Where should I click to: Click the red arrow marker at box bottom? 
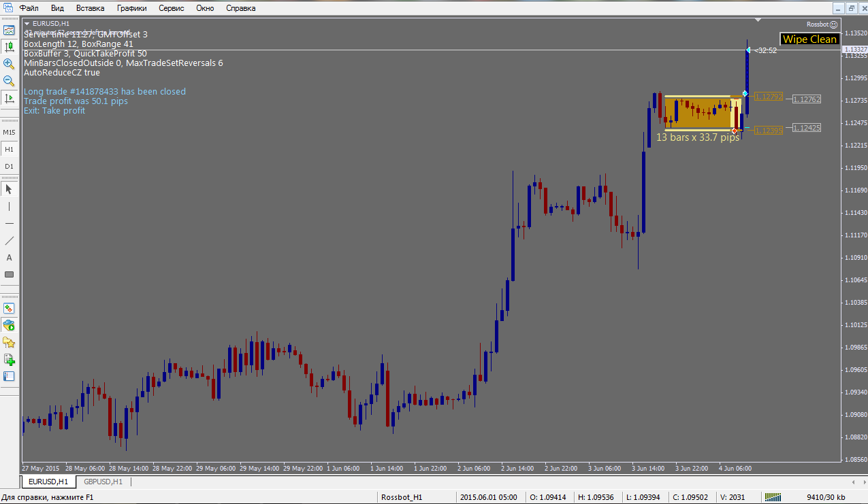point(734,130)
